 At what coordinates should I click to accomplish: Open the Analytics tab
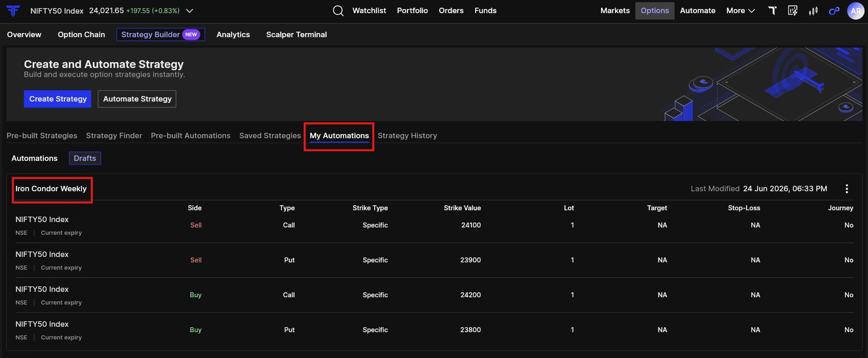(x=233, y=34)
